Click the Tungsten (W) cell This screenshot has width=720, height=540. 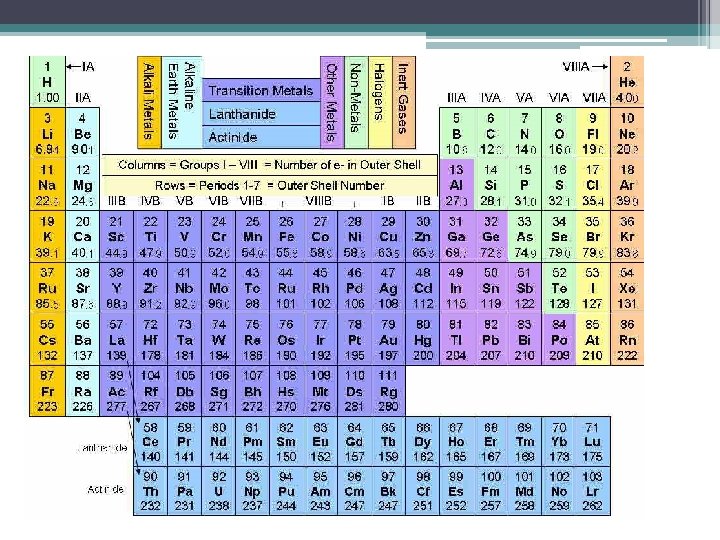[219, 340]
